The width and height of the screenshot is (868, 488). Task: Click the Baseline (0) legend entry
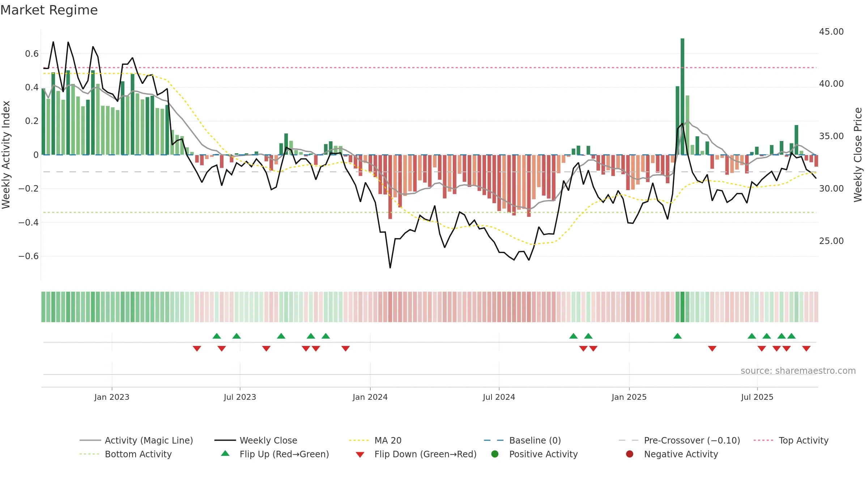[x=522, y=440]
